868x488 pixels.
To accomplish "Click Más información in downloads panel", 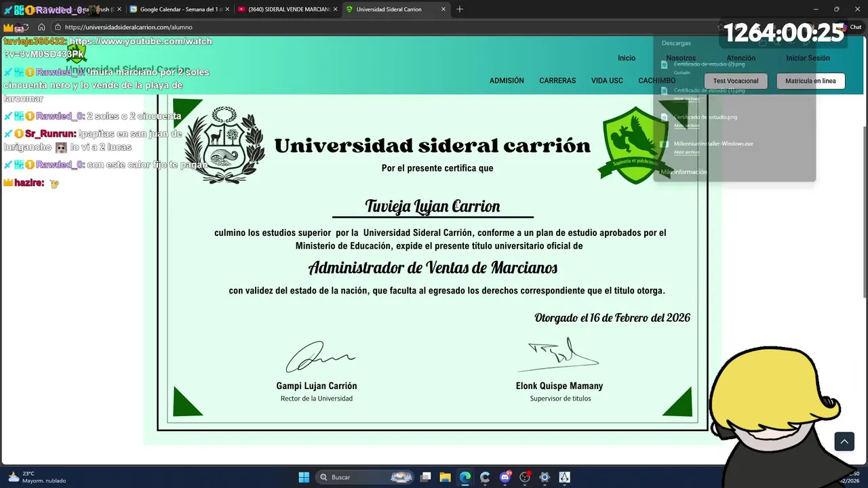I will click(x=684, y=172).
